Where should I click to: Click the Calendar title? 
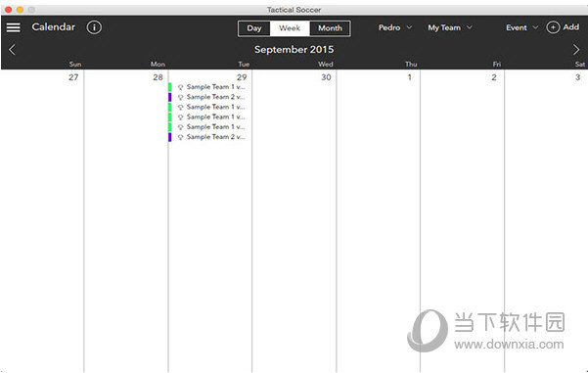pos(53,27)
